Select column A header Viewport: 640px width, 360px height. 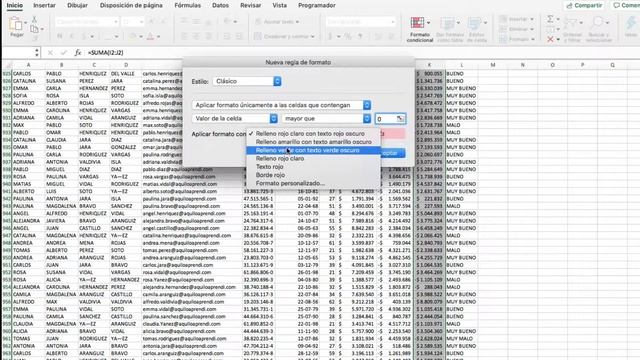click(x=28, y=65)
